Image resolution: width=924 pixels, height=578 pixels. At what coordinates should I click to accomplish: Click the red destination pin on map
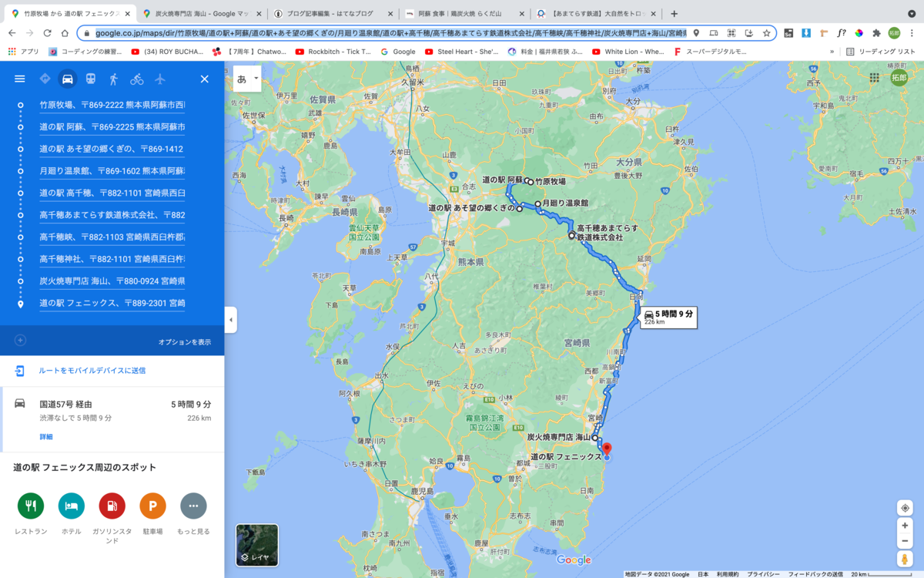pyautogui.click(x=607, y=449)
